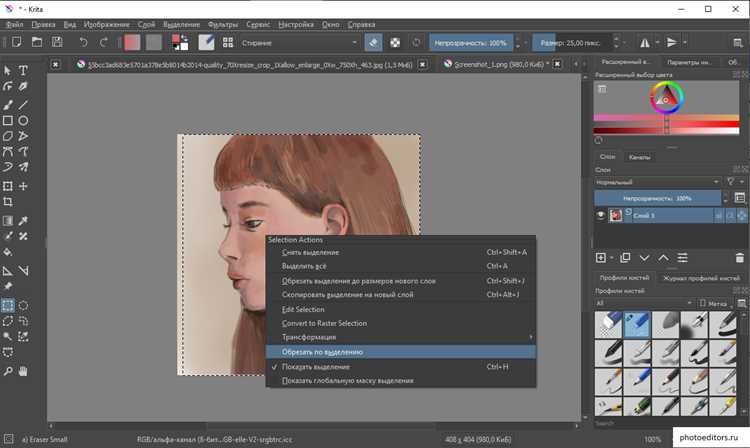Viewport: 750px width, 448px height.
Task: Select the Text tool in the toolbox
Action: [23, 71]
